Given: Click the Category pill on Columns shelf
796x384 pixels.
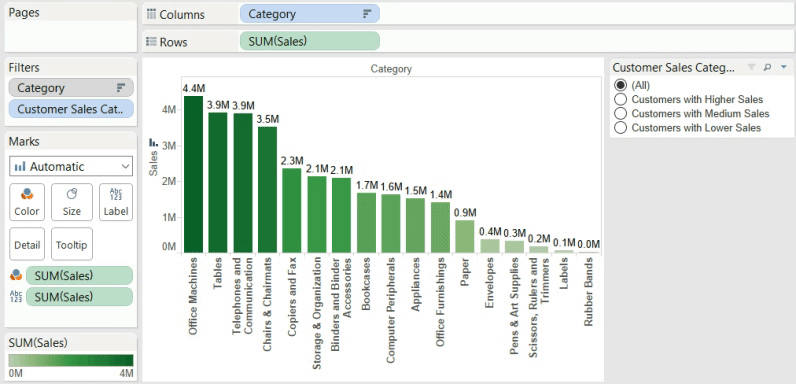Looking at the screenshot, I should pyautogui.click(x=309, y=14).
